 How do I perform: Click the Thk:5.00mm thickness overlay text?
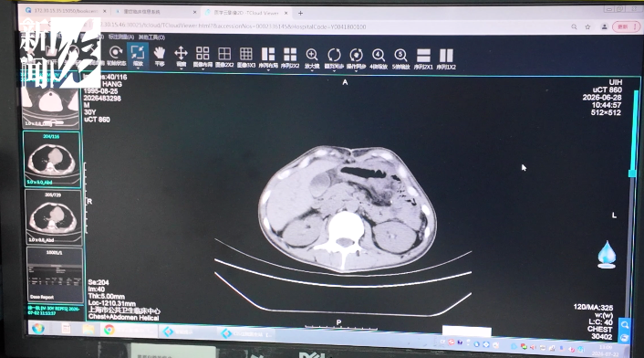[107, 296]
